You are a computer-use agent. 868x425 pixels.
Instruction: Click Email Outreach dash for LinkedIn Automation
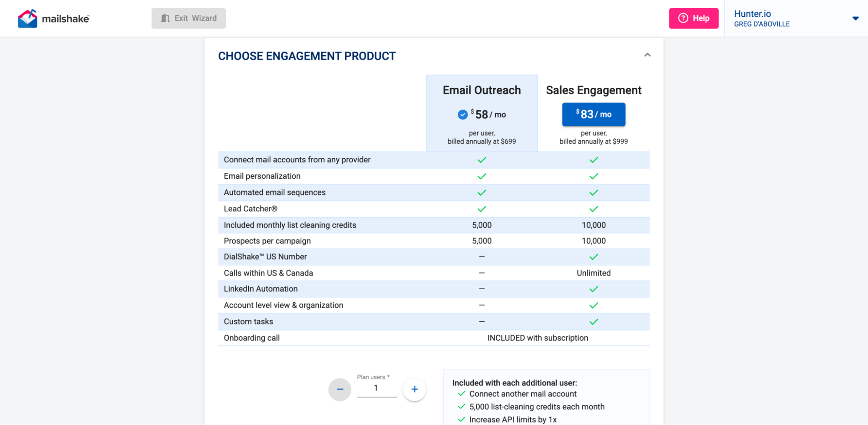[482, 289]
